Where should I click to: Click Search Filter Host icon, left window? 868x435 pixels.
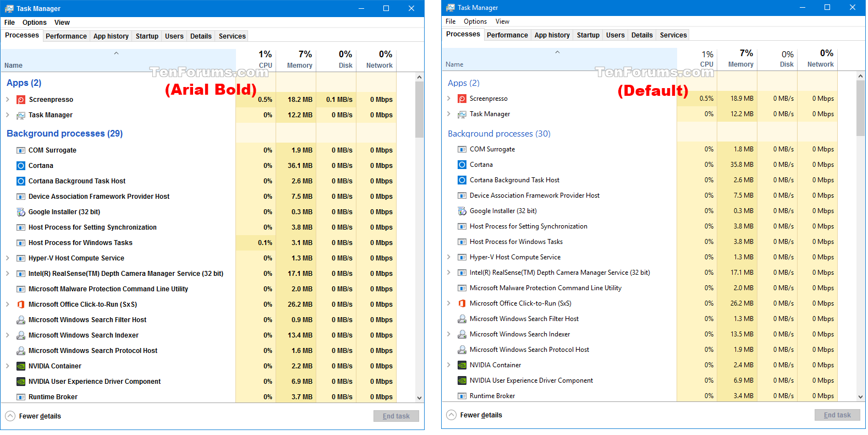(x=21, y=320)
